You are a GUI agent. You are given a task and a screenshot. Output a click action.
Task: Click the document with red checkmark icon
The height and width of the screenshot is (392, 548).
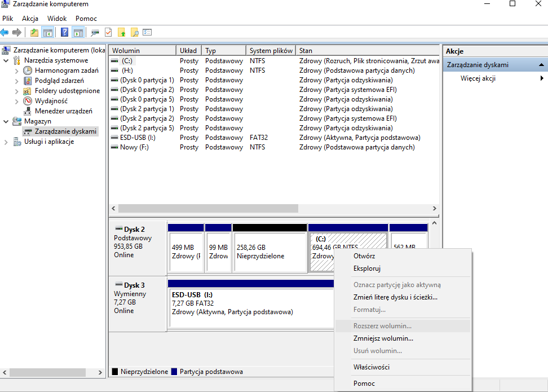pos(108,33)
